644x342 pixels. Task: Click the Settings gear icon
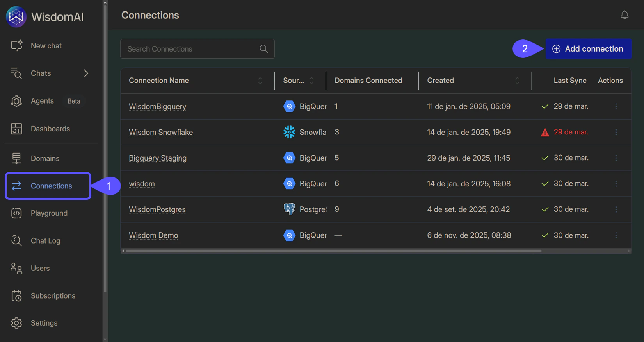tap(16, 323)
